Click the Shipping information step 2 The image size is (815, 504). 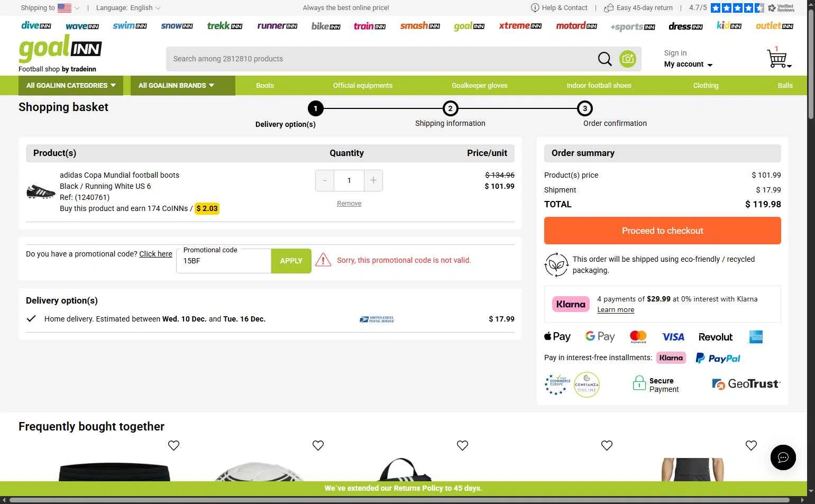tap(450, 108)
